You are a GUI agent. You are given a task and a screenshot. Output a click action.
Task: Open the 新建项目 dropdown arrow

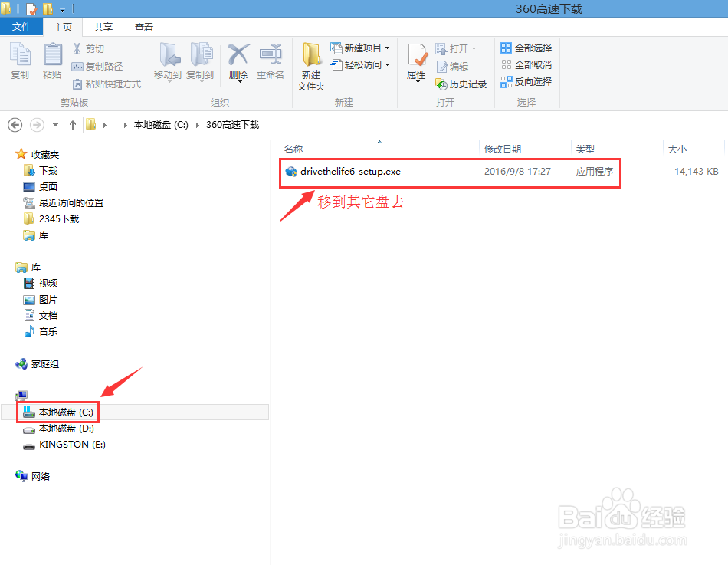coord(387,48)
